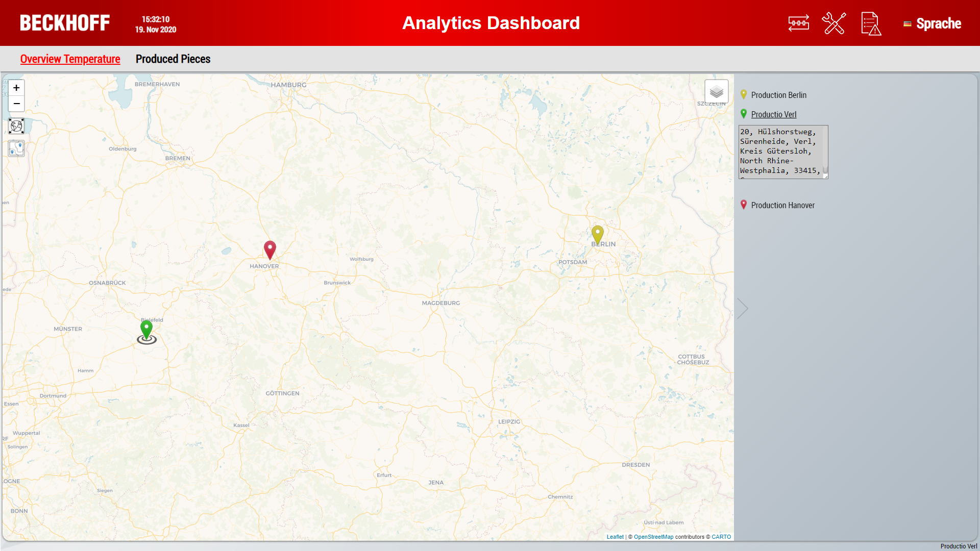Screen dimensions: 980x551
Task: Click the language/Sprache flag icon
Action: pos(909,23)
